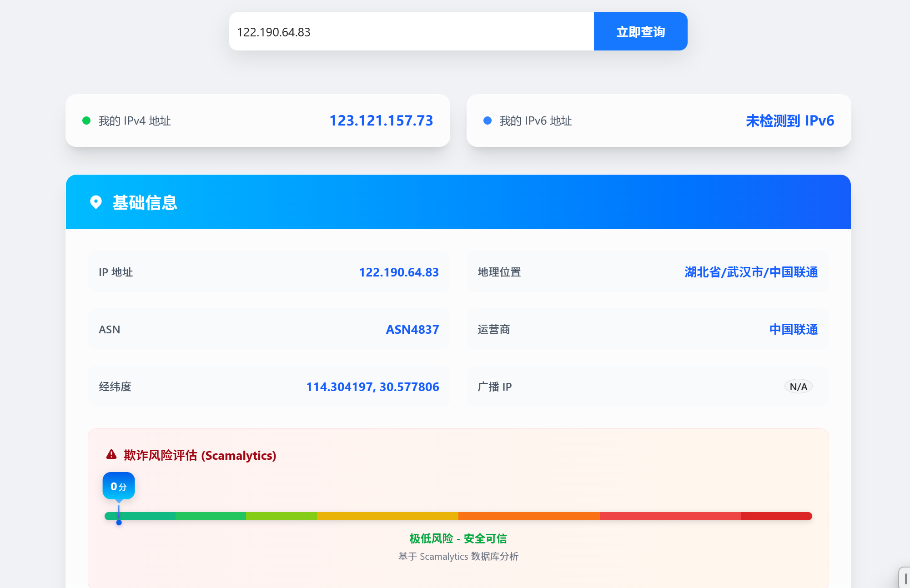Click the green IPv4 status dot

(86, 121)
